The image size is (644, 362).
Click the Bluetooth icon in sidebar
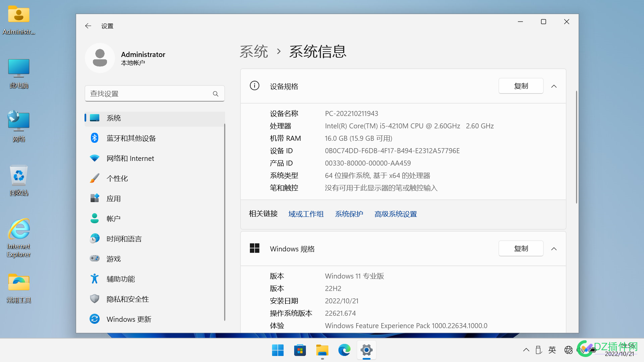pyautogui.click(x=95, y=138)
